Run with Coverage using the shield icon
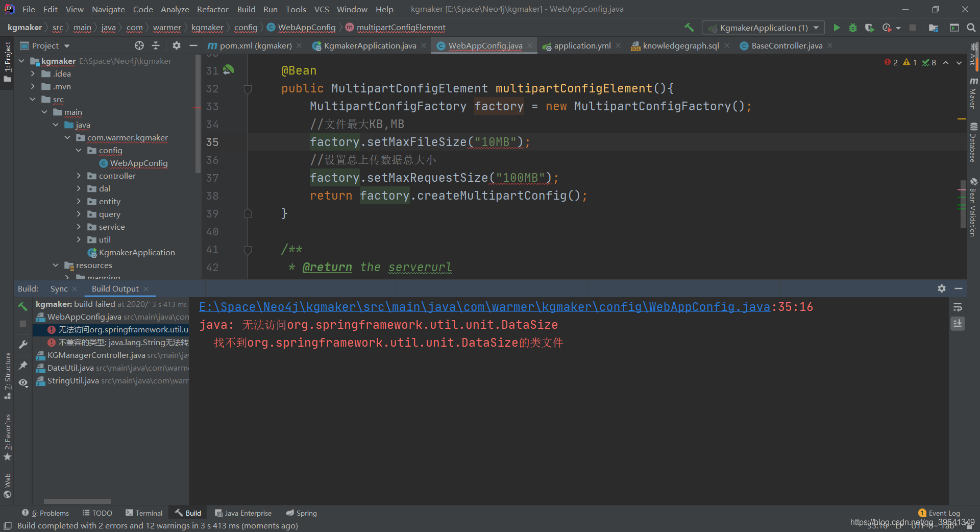980x532 pixels. (x=870, y=28)
